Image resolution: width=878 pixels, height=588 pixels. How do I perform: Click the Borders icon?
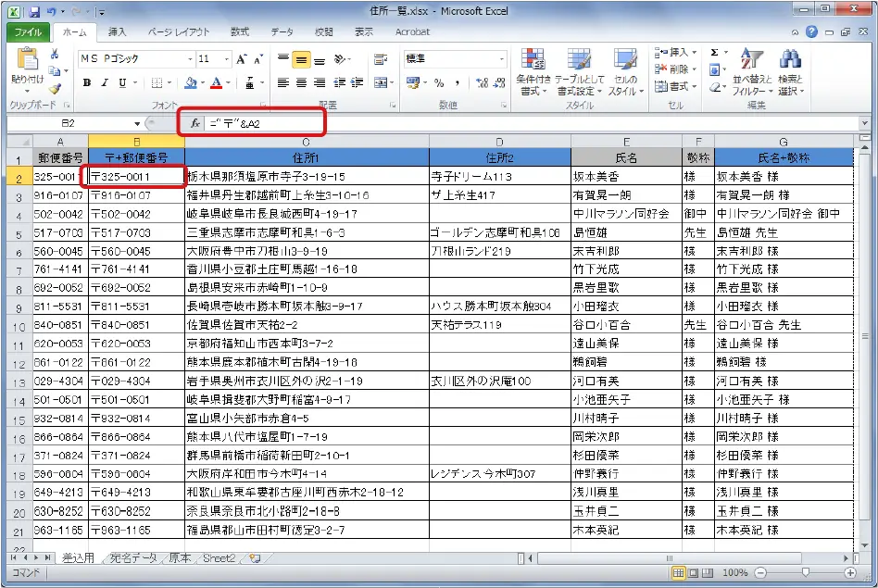coord(157,83)
